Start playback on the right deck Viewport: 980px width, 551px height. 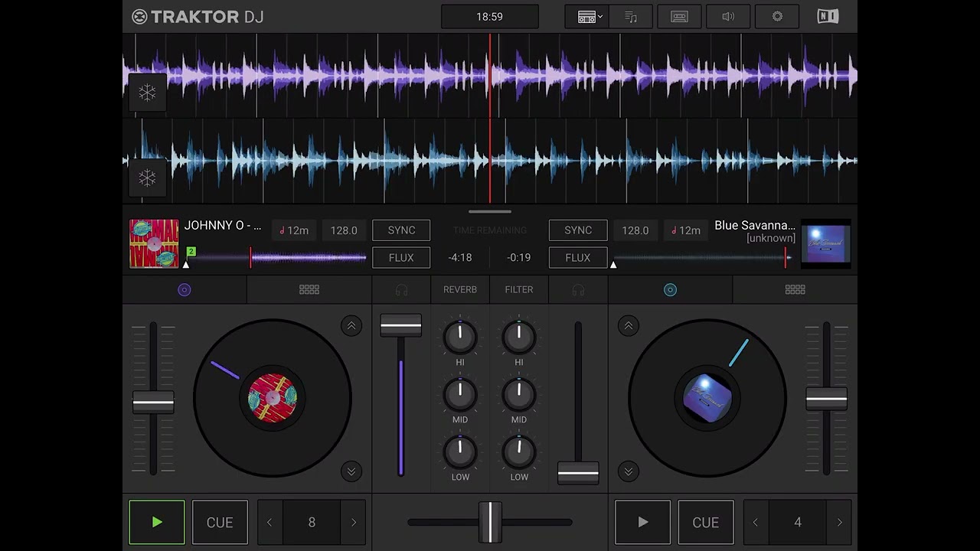point(643,522)
